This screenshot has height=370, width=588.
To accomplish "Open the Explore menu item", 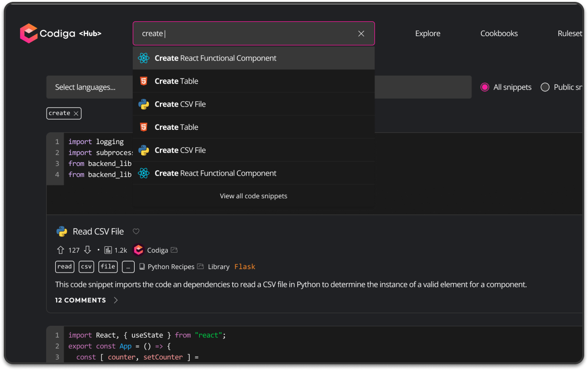I will pos(427,33).
